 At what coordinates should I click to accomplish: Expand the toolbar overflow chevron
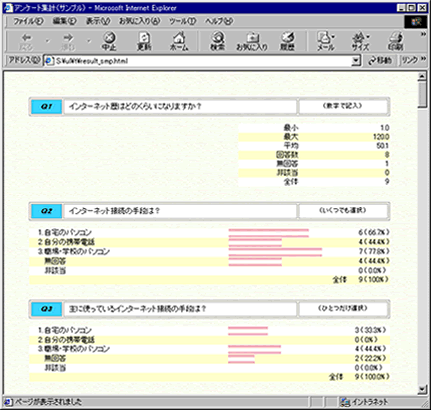(x=423, y=34)
